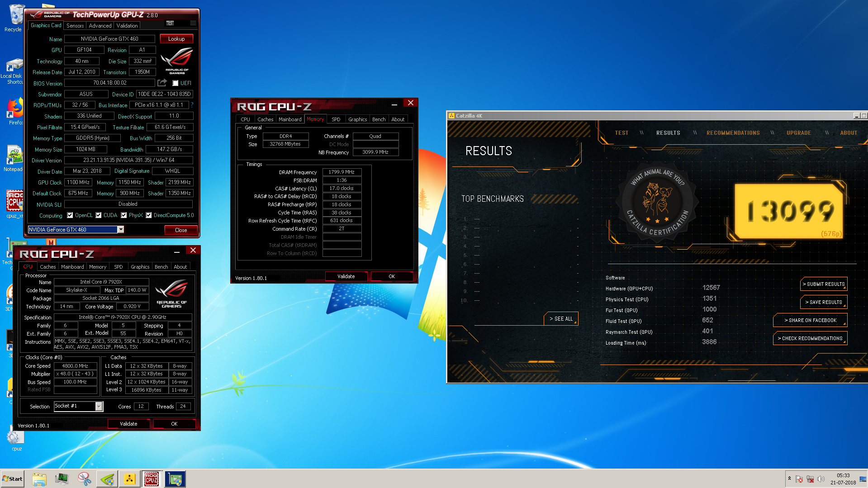Open Mainboard tab in lower CPU-Z window

(72, 267)
